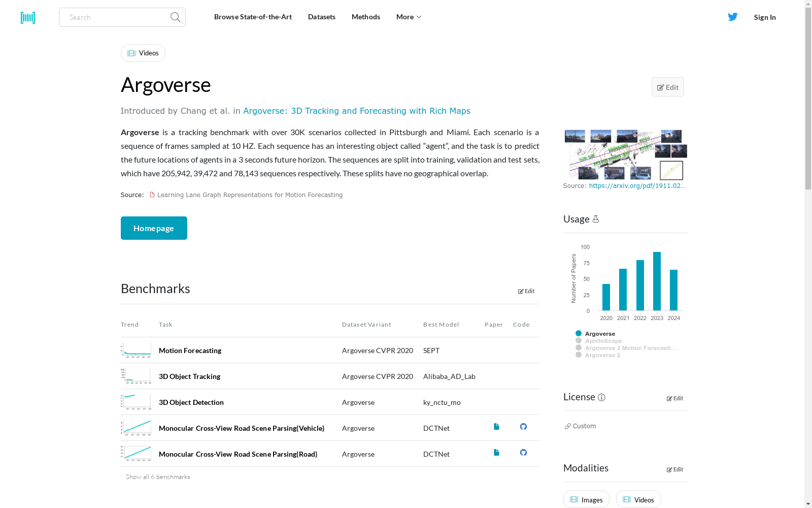812x508 pixels.
Task: Toggle ApolloScape series in usage legend
Action: [x=599, y=341]
